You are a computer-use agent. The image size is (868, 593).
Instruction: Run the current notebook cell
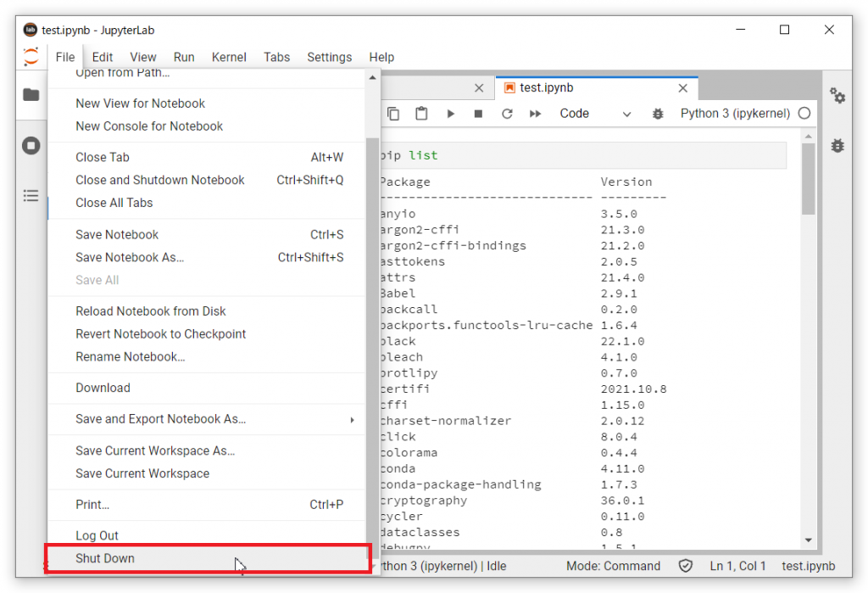(450, 113)
